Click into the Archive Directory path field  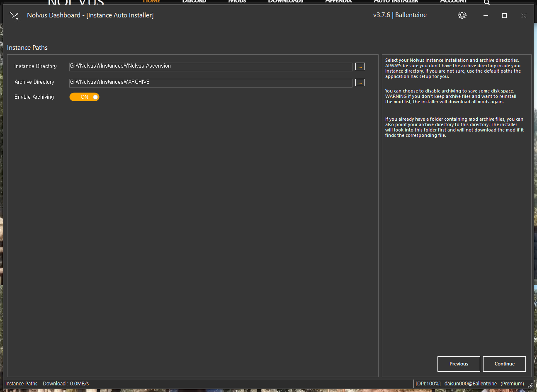click(211, 83)
